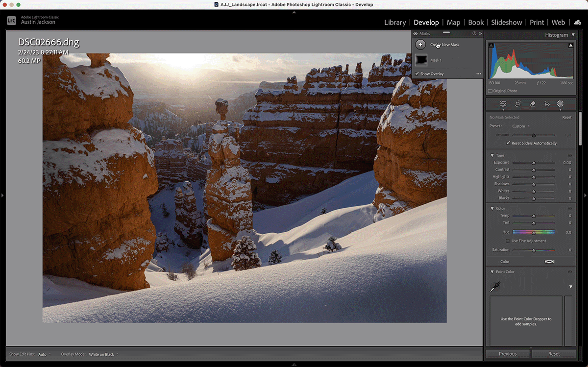Select the Healing eraser tool
Viewport: 588px width, 367px height.
click(x=532, y=104)
